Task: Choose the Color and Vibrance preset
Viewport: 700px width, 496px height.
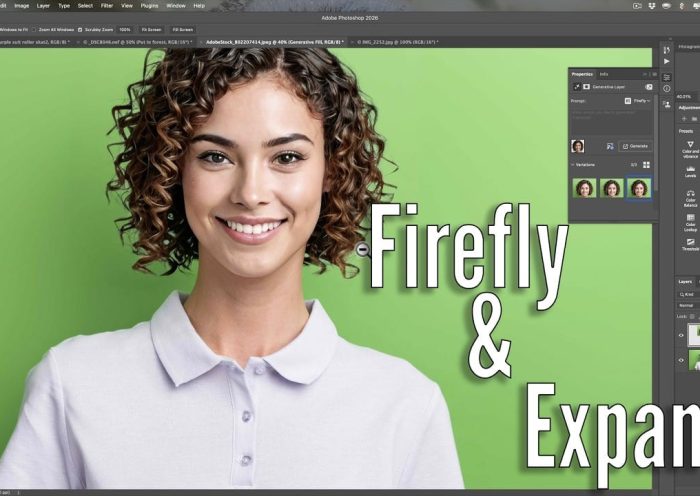Action: (x=690, y=147)
